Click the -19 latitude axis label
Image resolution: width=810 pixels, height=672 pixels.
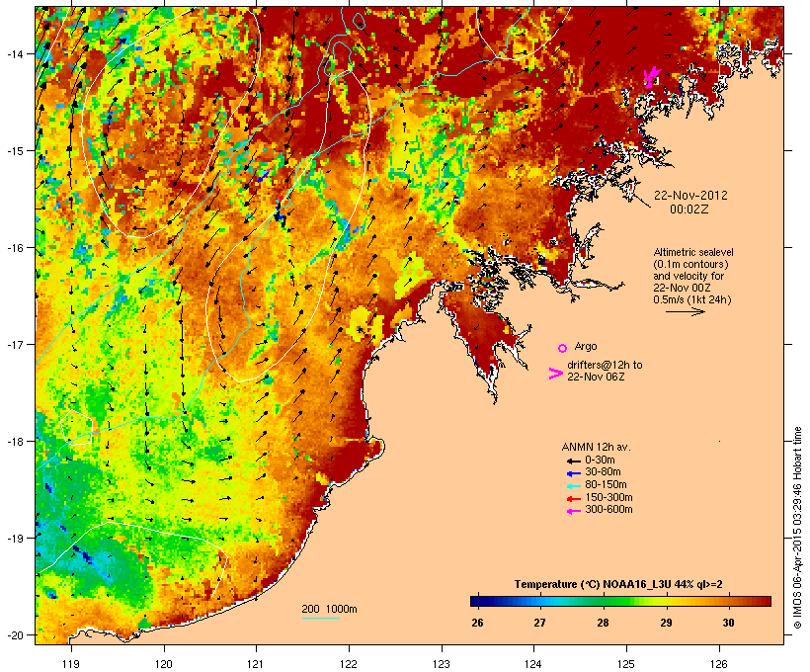click(14, 539)
